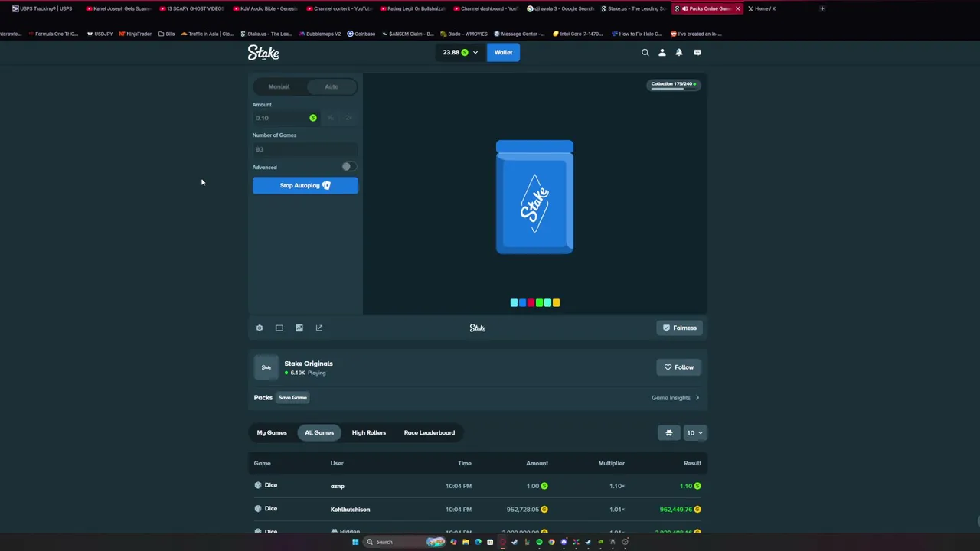Open the chat icon in the header
980x551 pixels.
pos(697,53)
